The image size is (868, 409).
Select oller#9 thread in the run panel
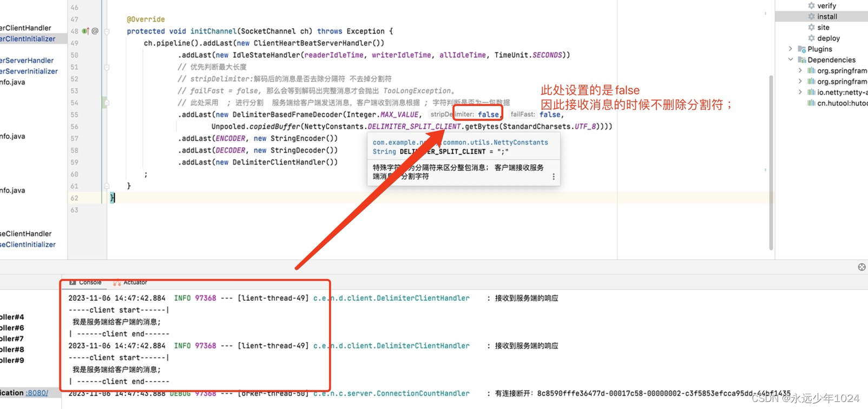tap(12, 360)
